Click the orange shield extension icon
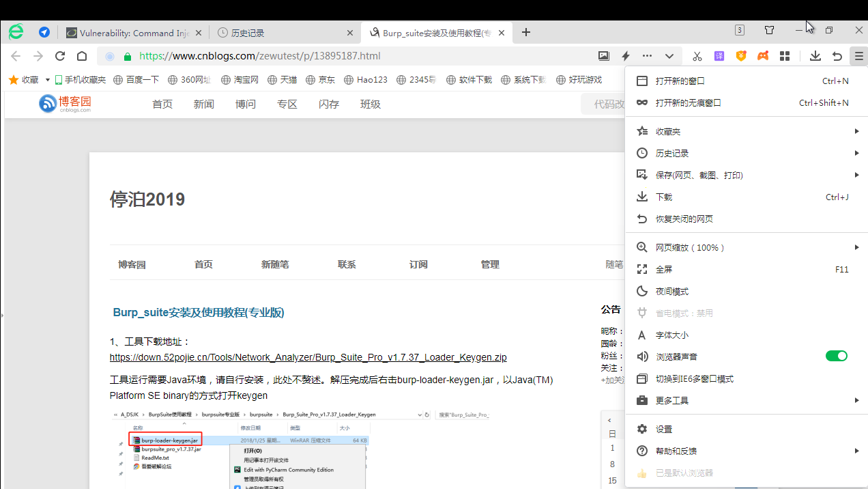Viewport: 868px width, 489px height. (x=741, y=56)
